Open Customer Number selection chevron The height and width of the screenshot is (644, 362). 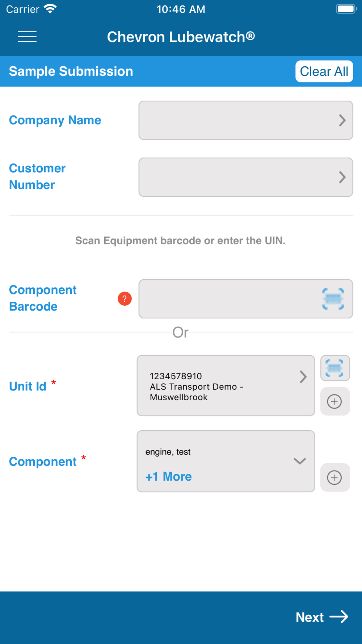342,177
